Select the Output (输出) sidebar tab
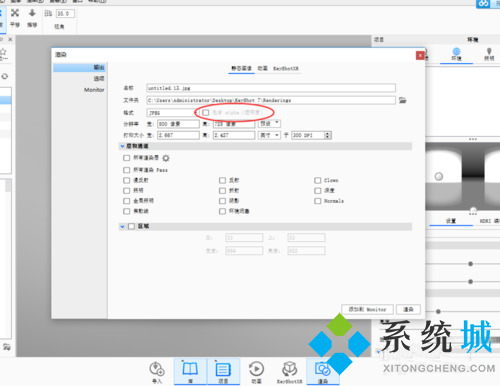500x386 pixels. tap(80, 68)
